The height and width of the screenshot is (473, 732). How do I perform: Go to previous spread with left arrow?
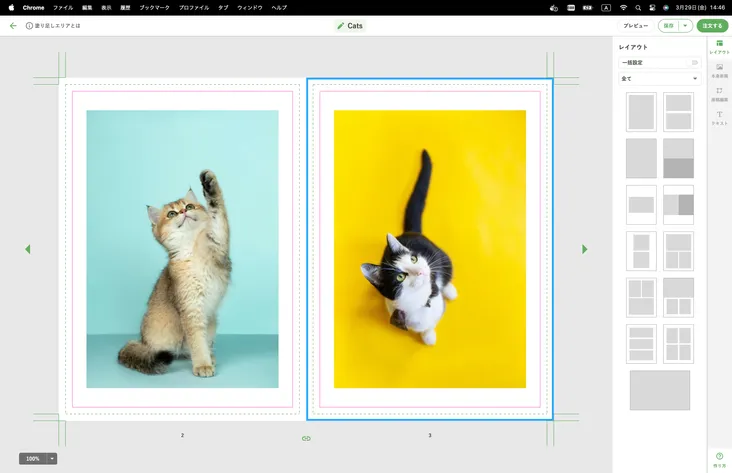pyautogui.click(x=28, y=249)
